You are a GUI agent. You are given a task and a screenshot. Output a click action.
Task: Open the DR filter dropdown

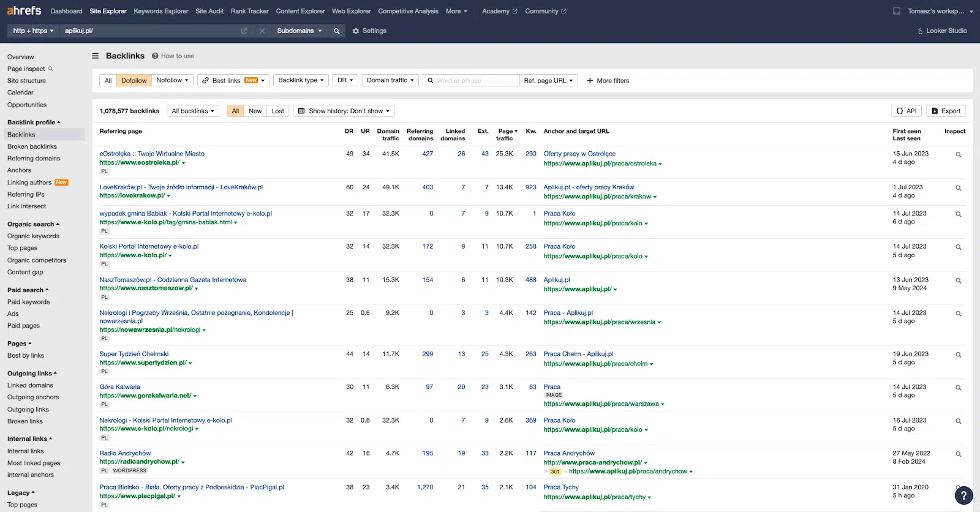(345, 80)
